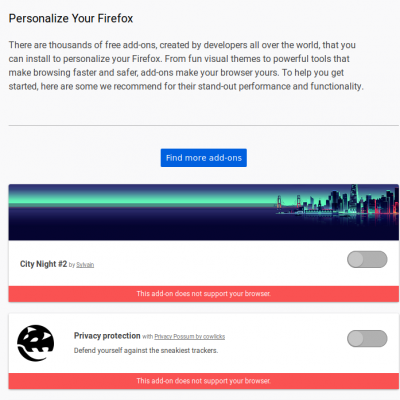Click the red unsupported warning under City Night
Viewport: 400px width, 400px height.
(x=204, y=294)
